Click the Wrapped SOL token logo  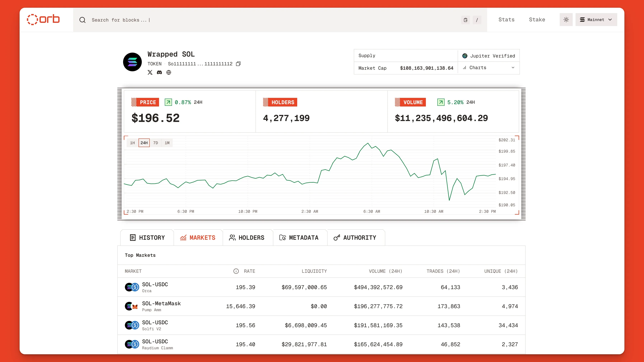coord(132,62)
